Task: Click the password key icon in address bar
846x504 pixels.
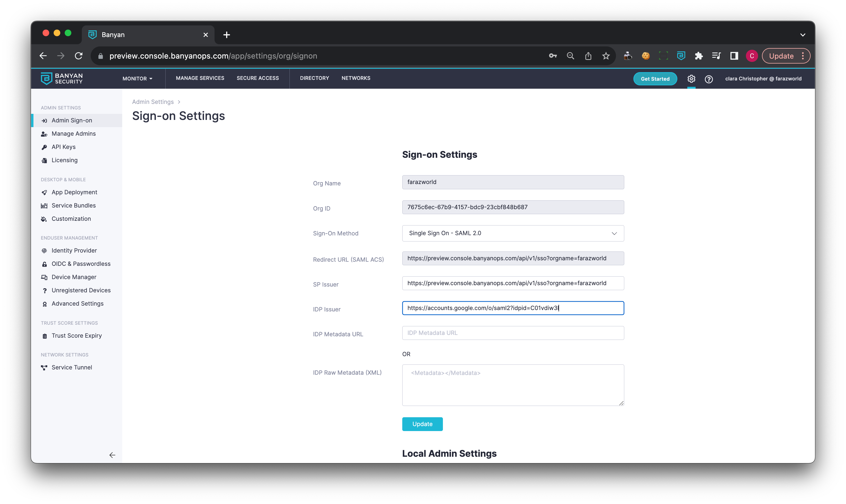Action: click(553, 56)
